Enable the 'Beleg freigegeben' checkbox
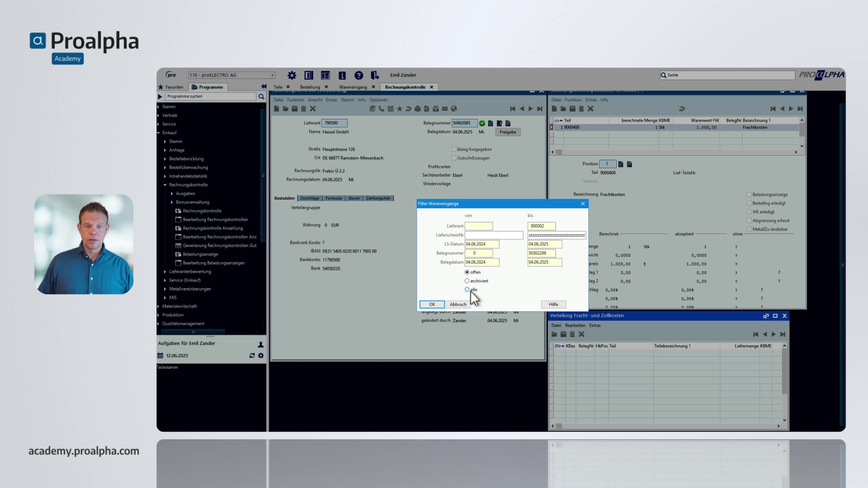868x488 pixels. (x=454, y=149)
